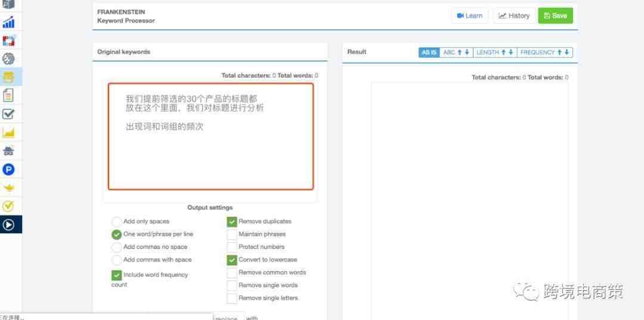Select Add commas no space option
This screenshot has height=320, width=644.
pyautogui.click(x=117, y=247)
